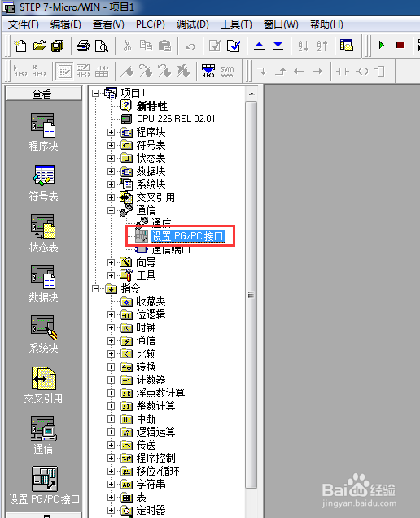The width and height of the screenshot is (420, 518).
Task: Click the apply symbols 'sym' toolbar icon
Action: coord(227,71)
